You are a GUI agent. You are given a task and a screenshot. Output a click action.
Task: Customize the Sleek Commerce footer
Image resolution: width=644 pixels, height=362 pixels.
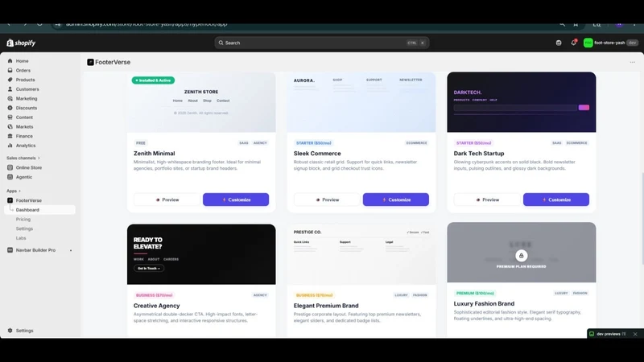[396, 200]
